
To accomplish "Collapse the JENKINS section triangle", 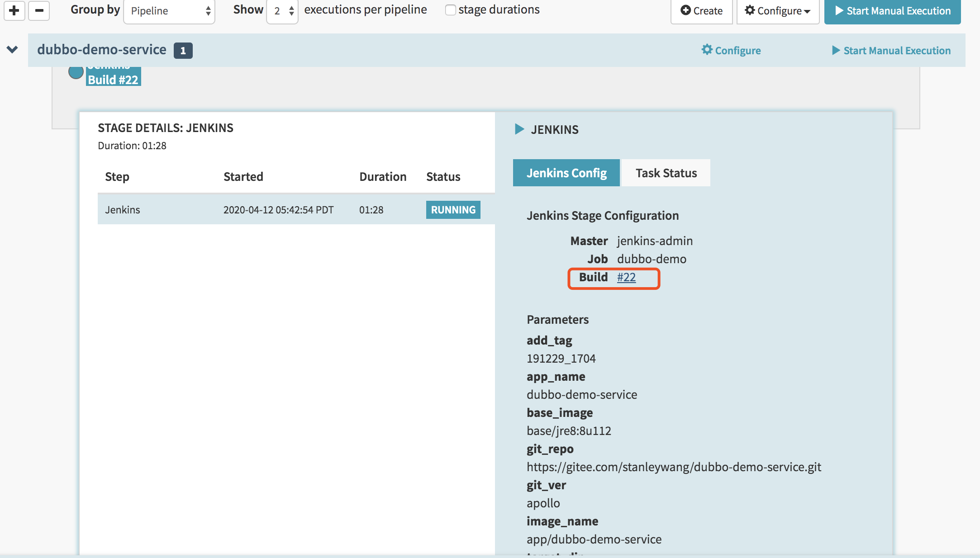I will (x=519, y=129).
